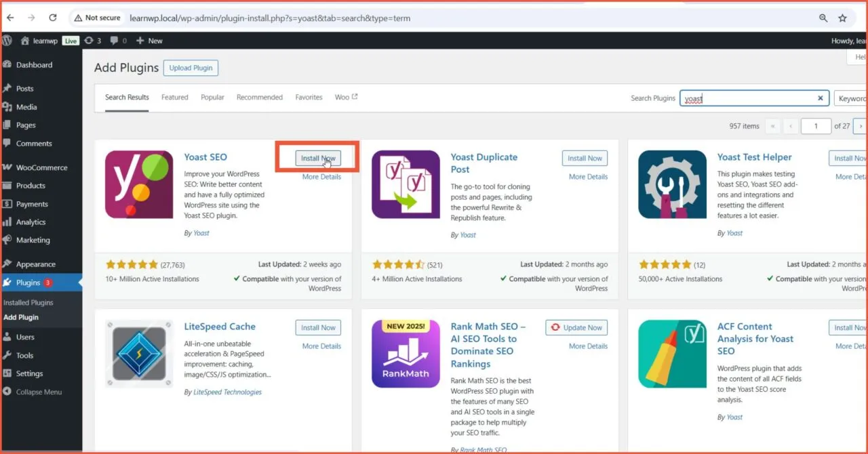Click the current page number field
Image resolution: width=868 pixels, height=454 pixels.
(816, 126)
